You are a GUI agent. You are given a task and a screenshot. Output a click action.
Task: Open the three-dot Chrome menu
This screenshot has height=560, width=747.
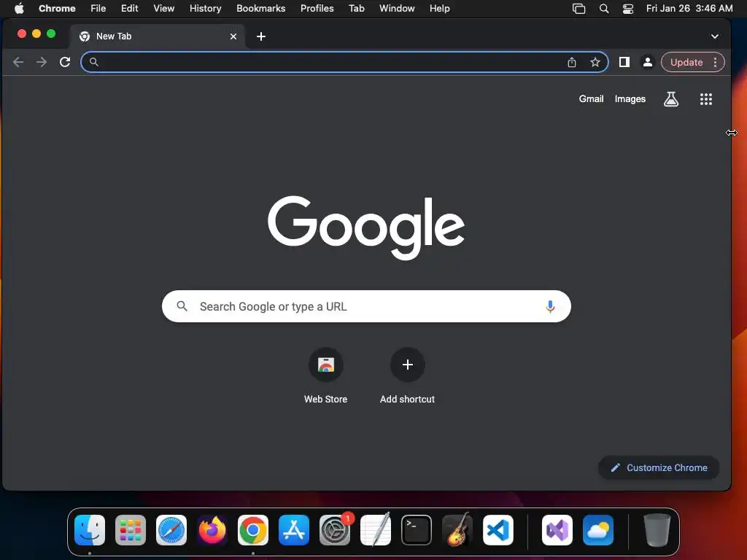click(x=715, y=62)
